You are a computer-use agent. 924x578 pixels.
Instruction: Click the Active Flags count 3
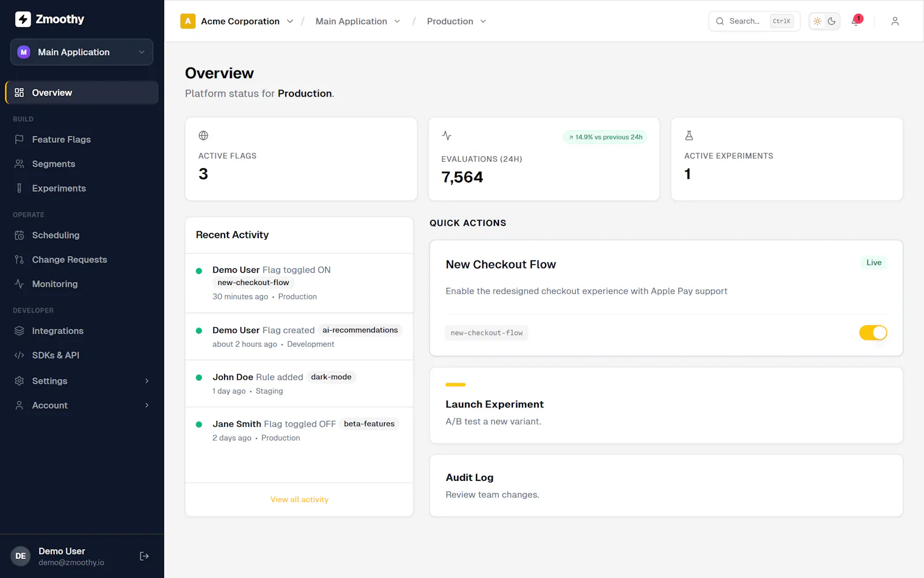click(x=203, y=174)
